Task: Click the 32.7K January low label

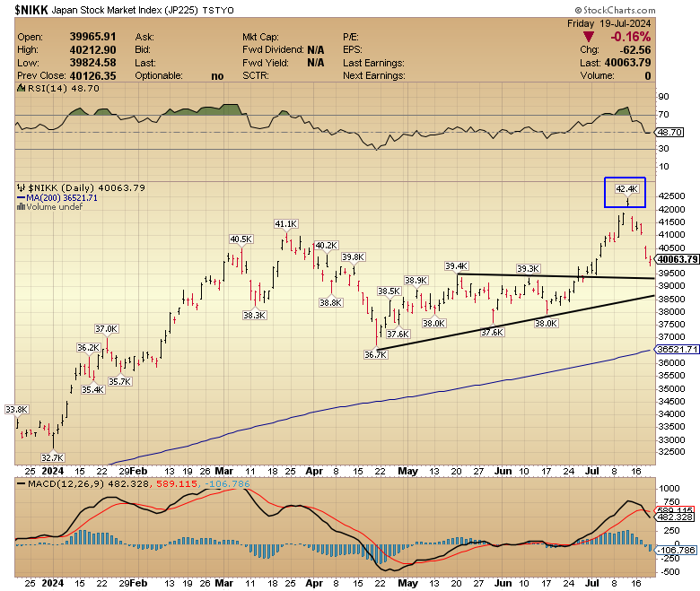Action: (53, 457)
